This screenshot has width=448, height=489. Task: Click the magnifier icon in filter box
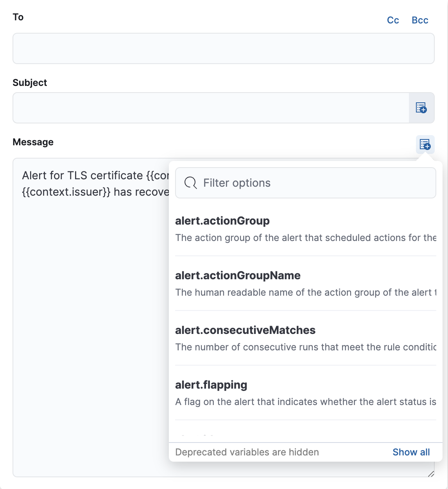[x=190, y=182]
